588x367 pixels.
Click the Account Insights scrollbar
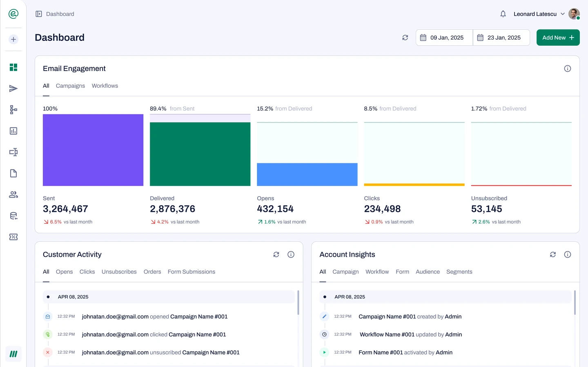point(575,302)
